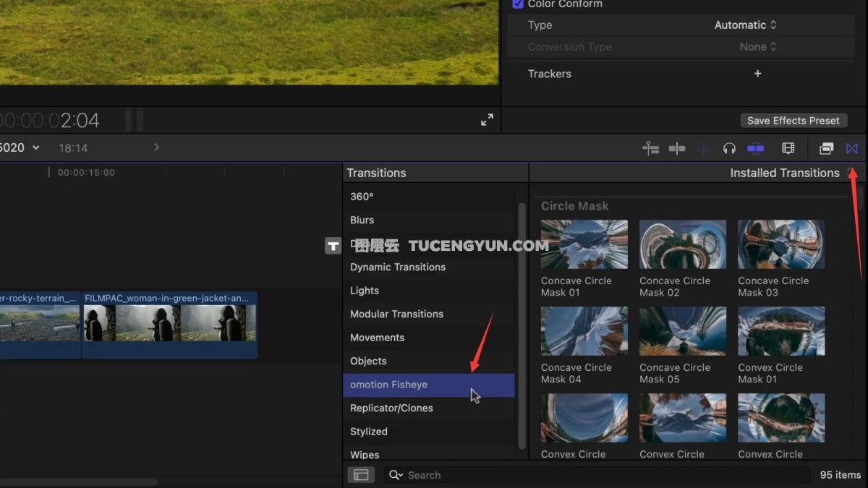
Task: Toggle video skimming in the timeline toolbar
Action: (677, 148)
